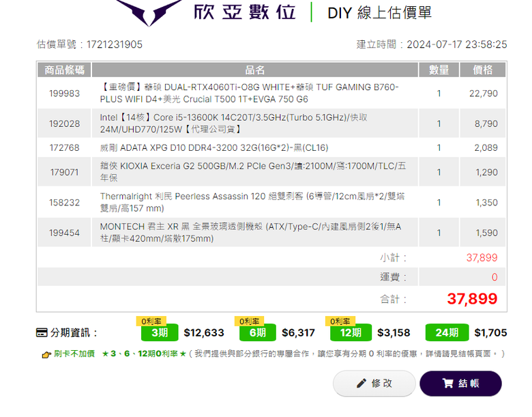532x417 pixels.
Task: Click the 運費 value 0
Action: pos(494,277)
